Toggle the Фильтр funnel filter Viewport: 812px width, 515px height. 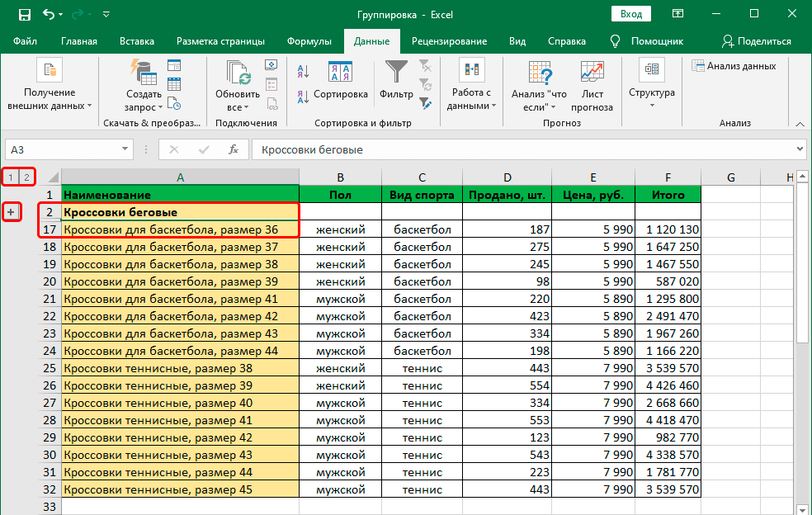396,83
